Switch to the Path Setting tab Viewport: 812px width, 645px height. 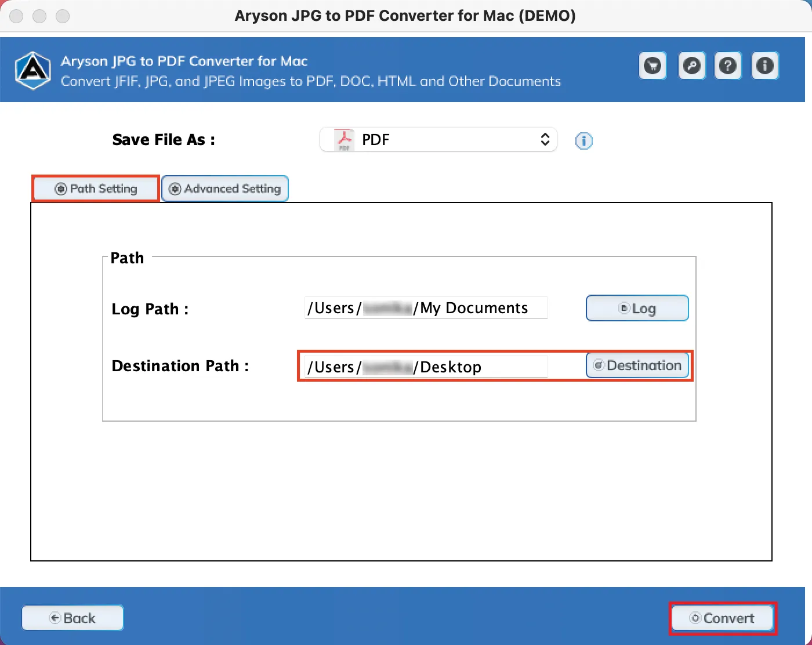[96, 189]
